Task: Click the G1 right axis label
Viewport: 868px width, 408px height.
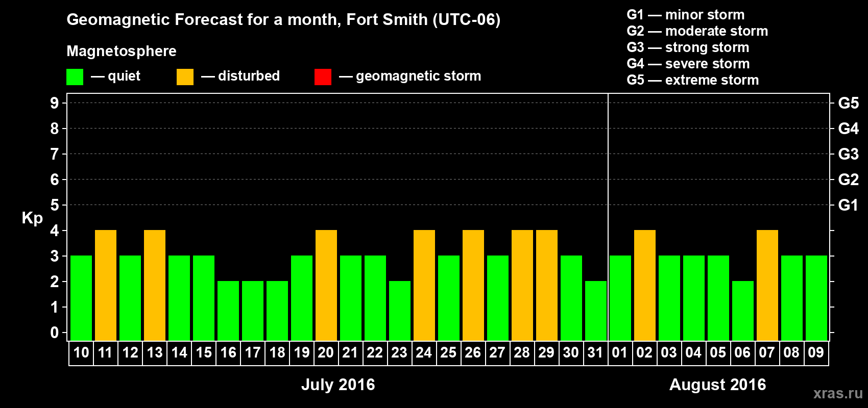Action: pyautogui.click(x=849, y=205)
